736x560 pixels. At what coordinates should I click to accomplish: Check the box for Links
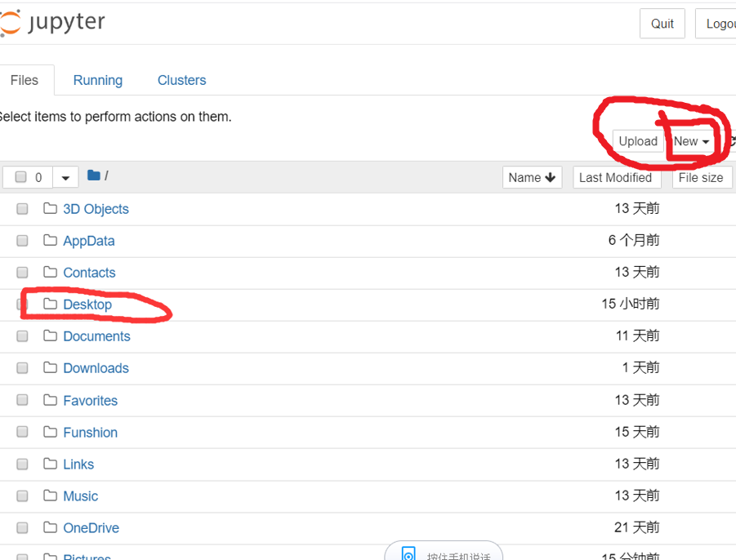(22, 464)
